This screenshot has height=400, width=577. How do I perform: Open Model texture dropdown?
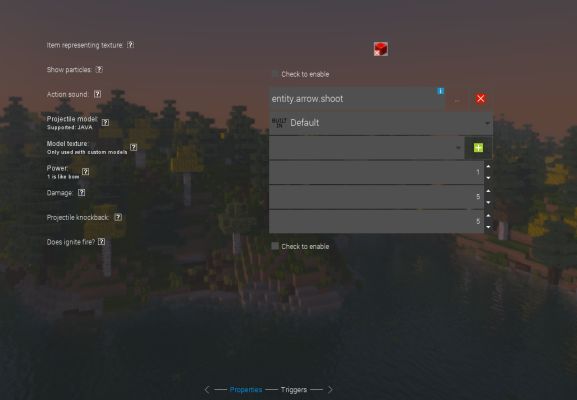pos(367,148)
